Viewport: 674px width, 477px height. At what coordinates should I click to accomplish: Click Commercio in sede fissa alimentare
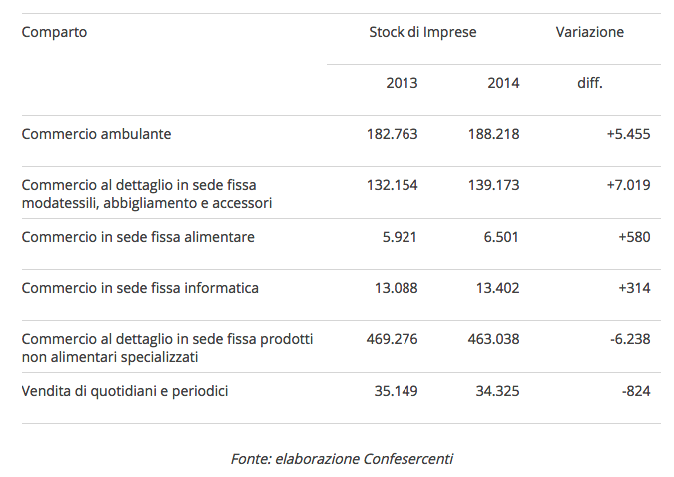138,237
